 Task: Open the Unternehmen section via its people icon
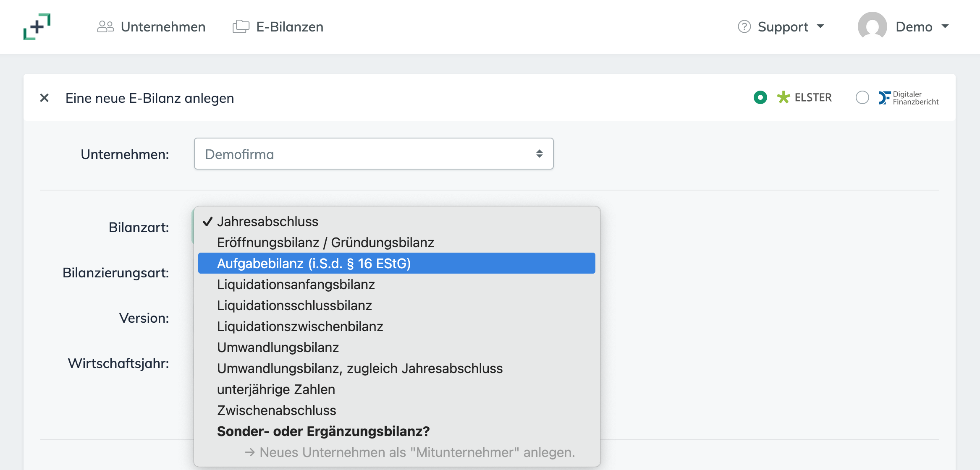[106, 26]
